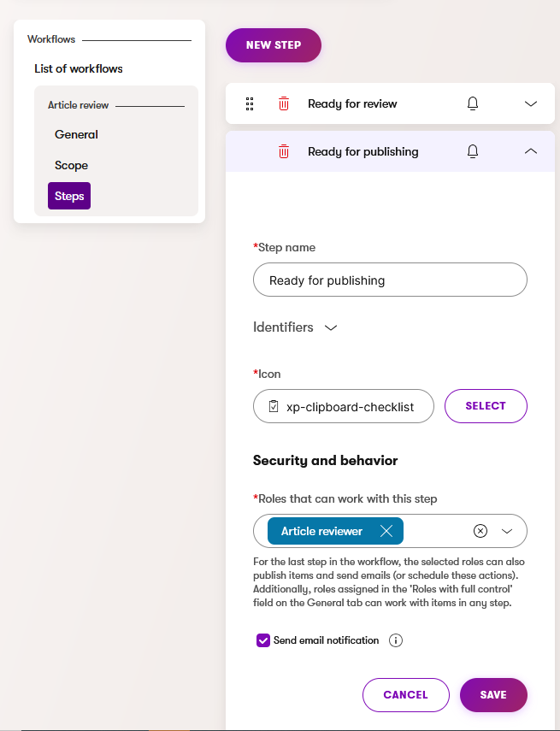Expand the Identifiers section
The height and width of the screenshot is (731, 560).
point(331,327)
